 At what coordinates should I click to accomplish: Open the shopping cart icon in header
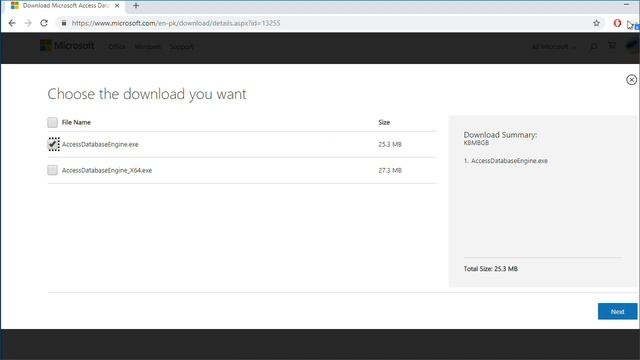point(611,46)
